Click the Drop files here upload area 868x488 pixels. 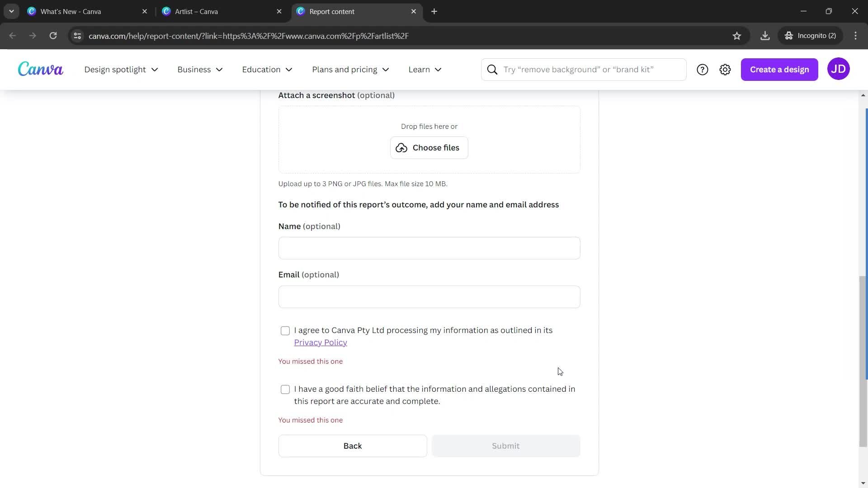coord(429,140)
